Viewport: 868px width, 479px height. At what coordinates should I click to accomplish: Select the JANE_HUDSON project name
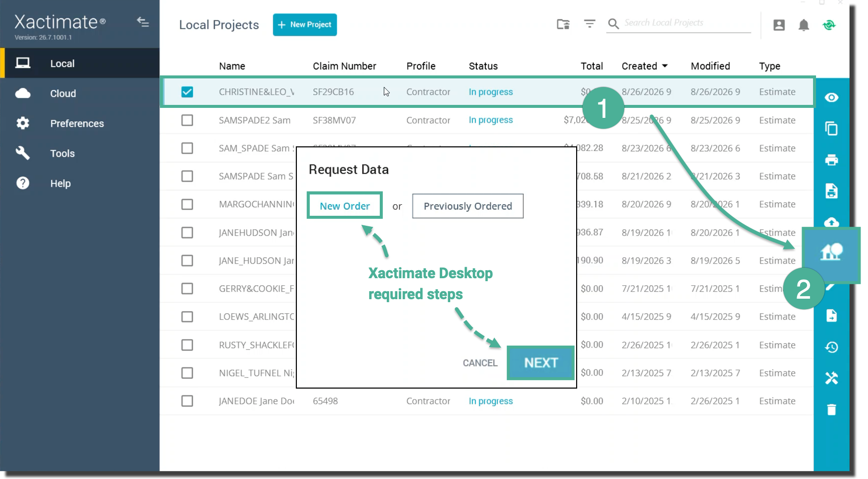[x=256, y=261]
